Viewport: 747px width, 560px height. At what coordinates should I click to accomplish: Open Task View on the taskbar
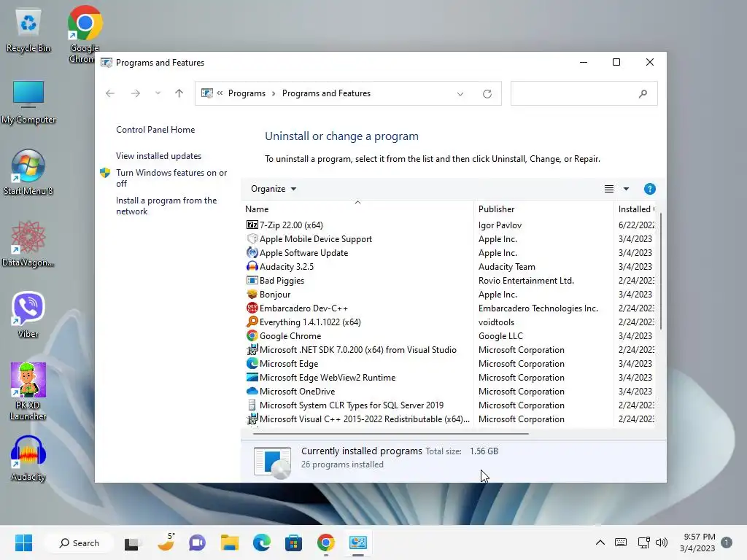point(132,542)
